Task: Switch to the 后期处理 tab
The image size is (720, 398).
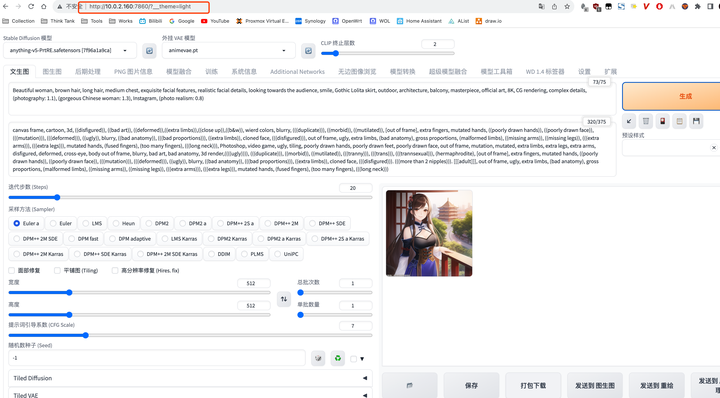Action: (x=88, y=72)
